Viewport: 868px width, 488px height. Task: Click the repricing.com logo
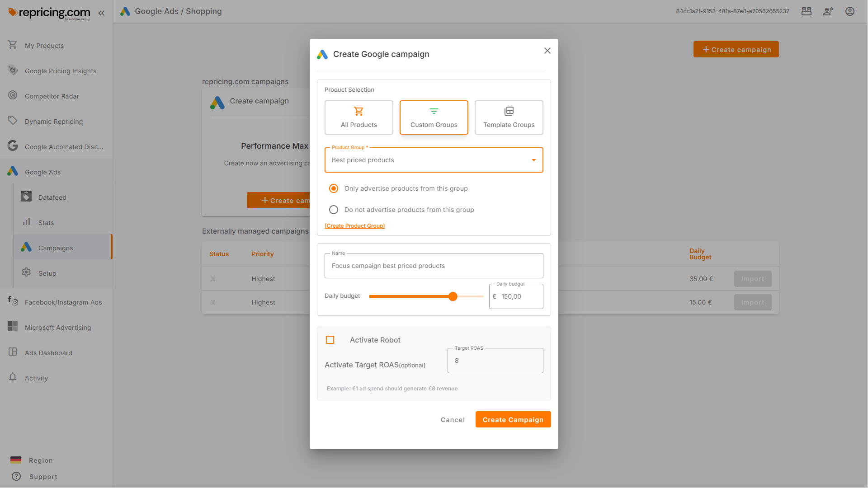[49, 13]
